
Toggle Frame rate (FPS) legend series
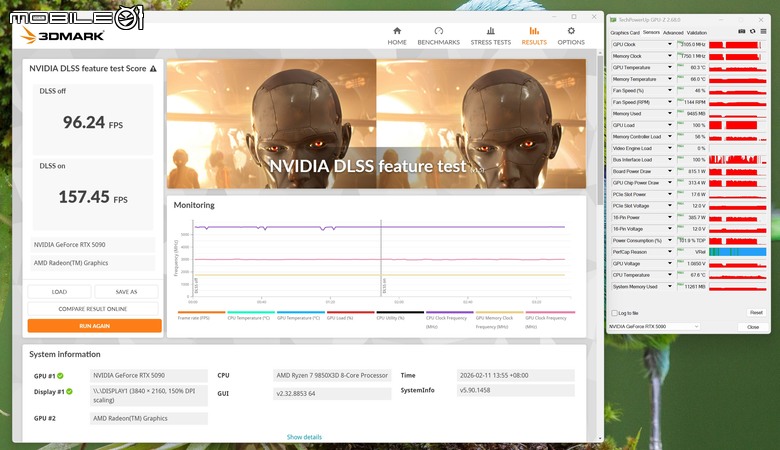click(x=201, y=316)
